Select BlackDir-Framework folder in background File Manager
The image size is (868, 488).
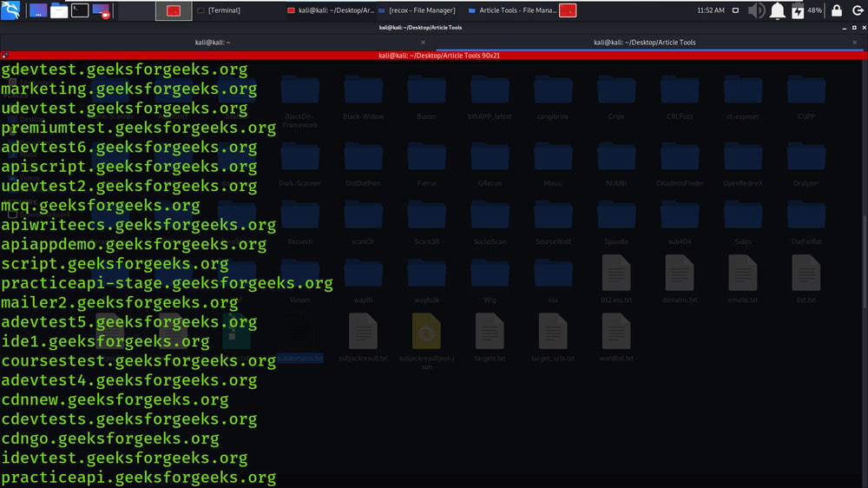(300, 102)
